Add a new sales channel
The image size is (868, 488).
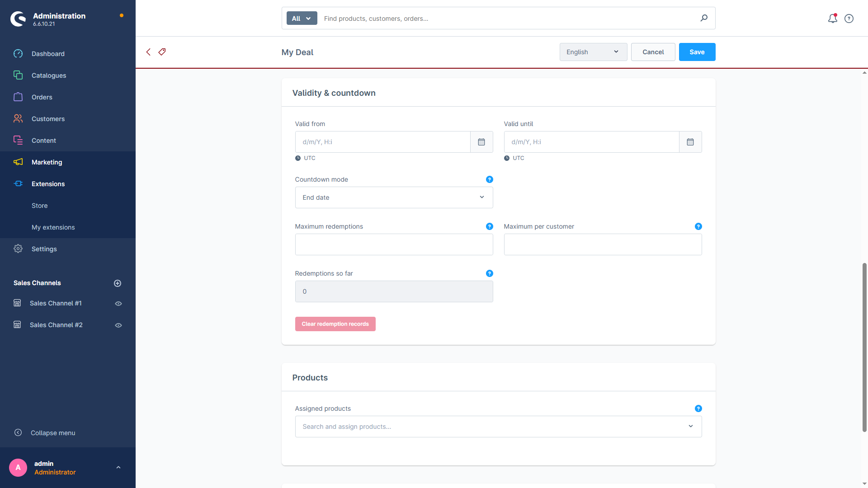pos(118,283)
